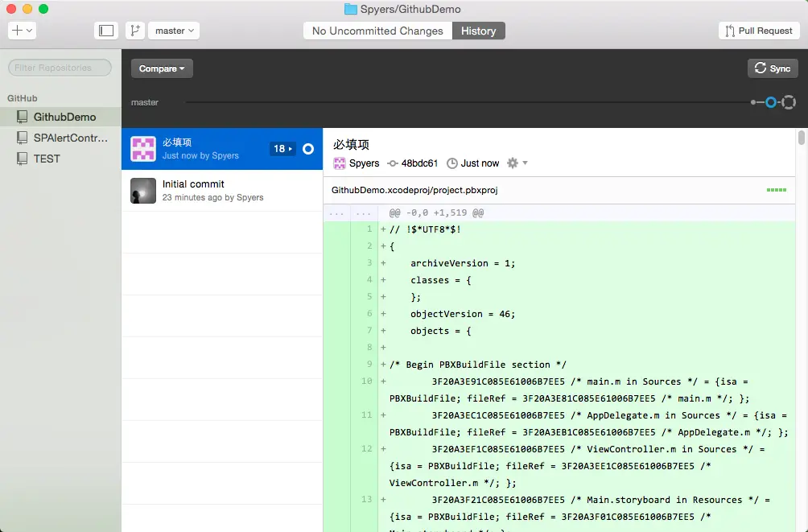Click the SPAlertContr... repository book icon
The height and width of the screenshot is (532, 808).
(x=23, y=138)
